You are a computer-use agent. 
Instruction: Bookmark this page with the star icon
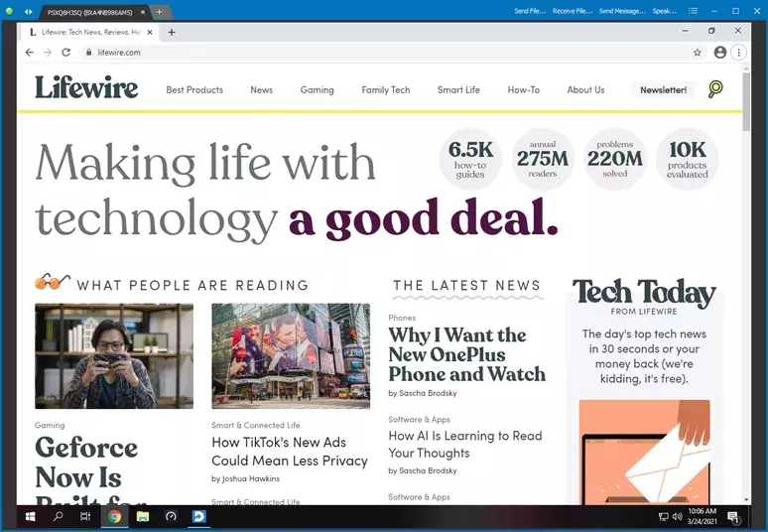(x=697, y=53)
